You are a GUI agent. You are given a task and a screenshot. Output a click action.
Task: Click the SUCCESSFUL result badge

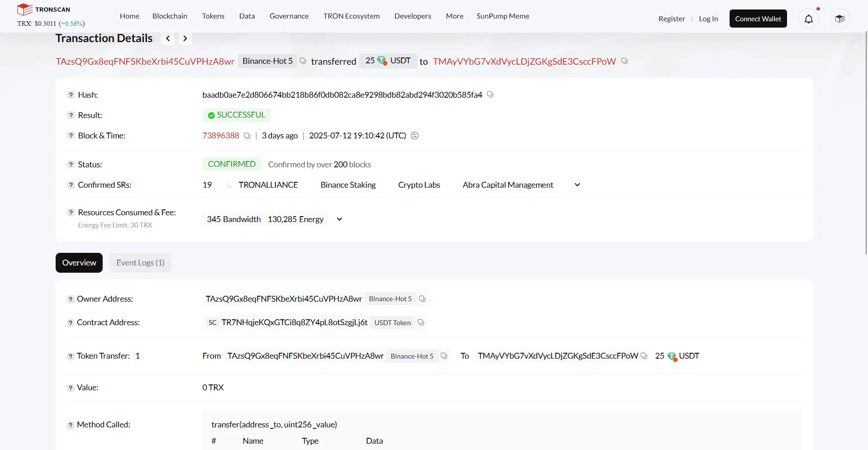click(x=237, y=115)
